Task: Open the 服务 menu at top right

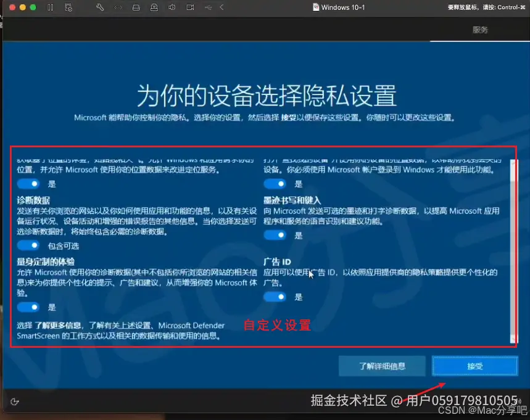Action: click(480, 29)
